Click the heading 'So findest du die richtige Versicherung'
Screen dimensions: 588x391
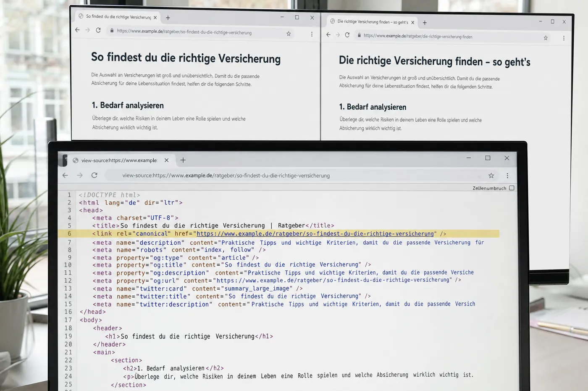click(186, 58)
